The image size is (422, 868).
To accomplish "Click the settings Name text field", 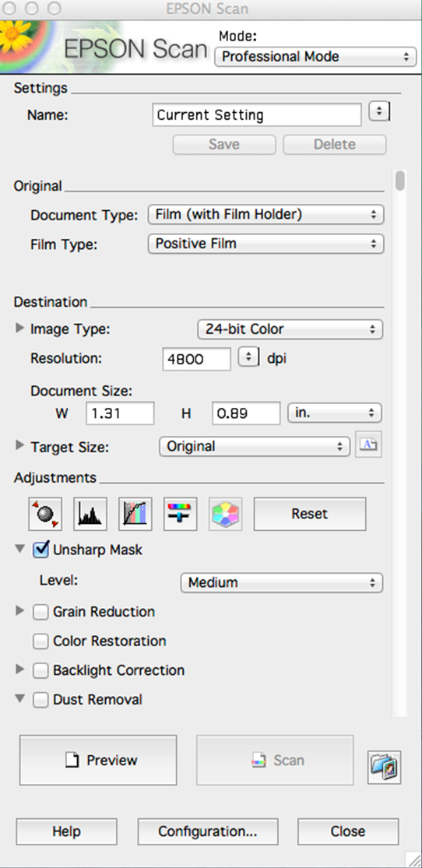I will tap(257, 115).
